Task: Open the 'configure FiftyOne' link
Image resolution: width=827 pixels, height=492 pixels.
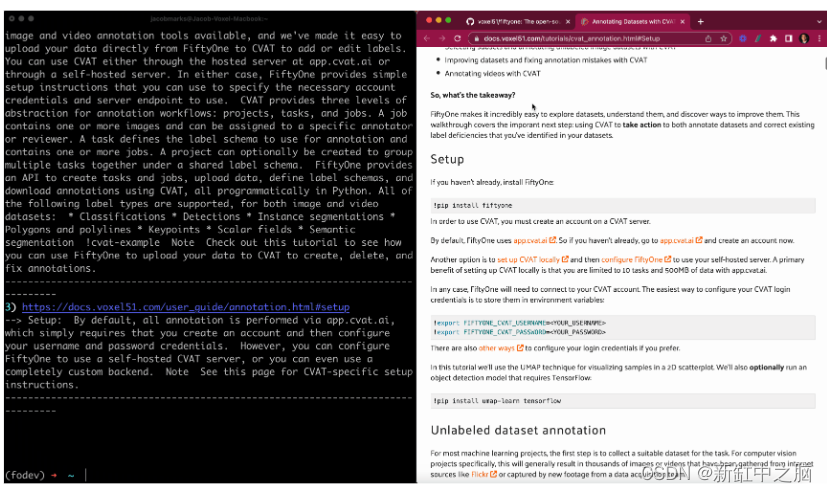Action: [636, 259]
